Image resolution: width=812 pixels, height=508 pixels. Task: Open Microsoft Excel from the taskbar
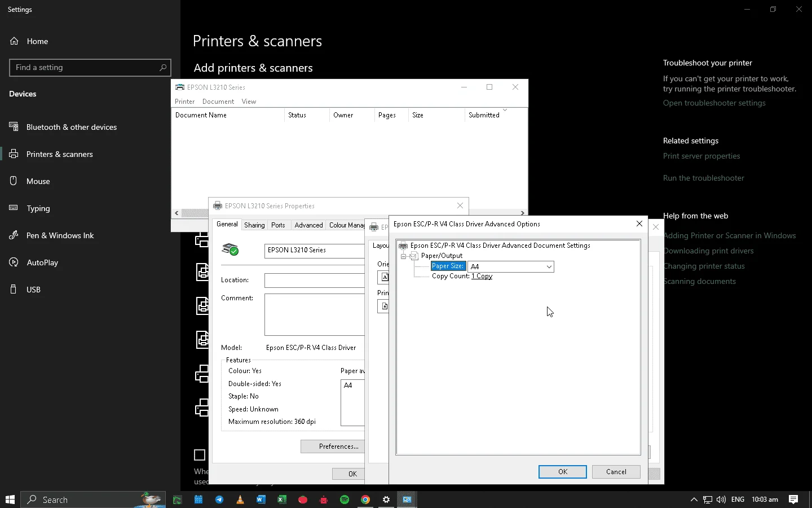click(x=282, y=500)
